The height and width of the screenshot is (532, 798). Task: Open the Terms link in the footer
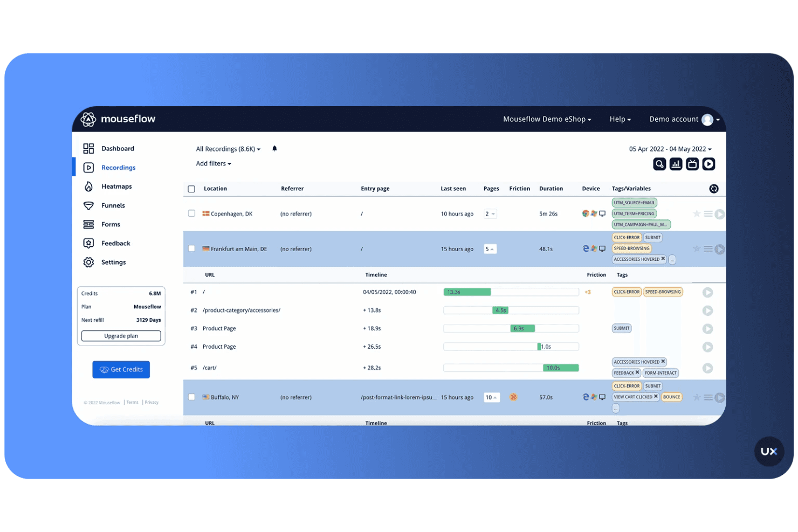click(132, 402)
